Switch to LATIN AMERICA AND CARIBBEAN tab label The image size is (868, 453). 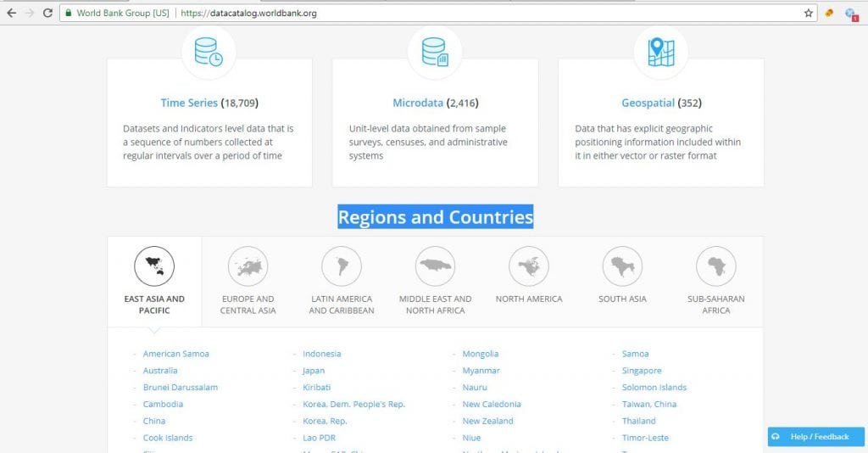pyautogui.click(x=342, y=305)
